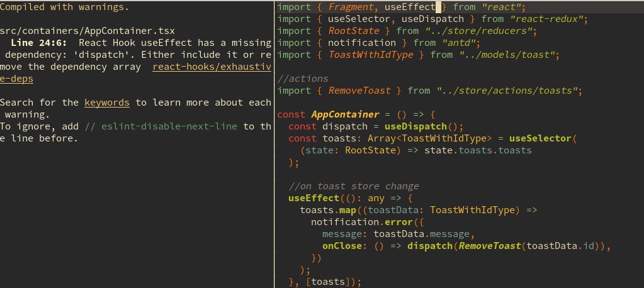Click the //actions comment
This screenshot has width=644, height=288.
(303, 79)
